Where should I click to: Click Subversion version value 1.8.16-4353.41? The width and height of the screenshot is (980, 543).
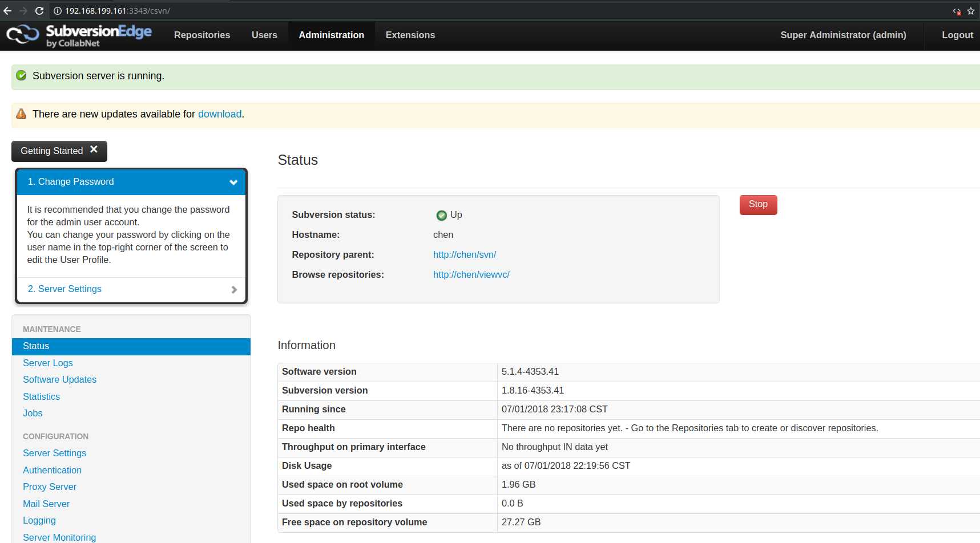[x=533, y=391]
